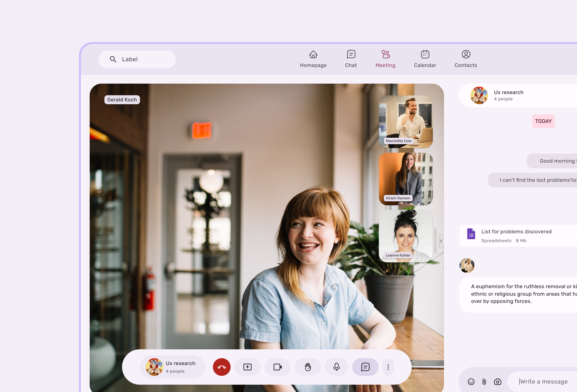Click the Gerald Koch name label

click(122, 100)
